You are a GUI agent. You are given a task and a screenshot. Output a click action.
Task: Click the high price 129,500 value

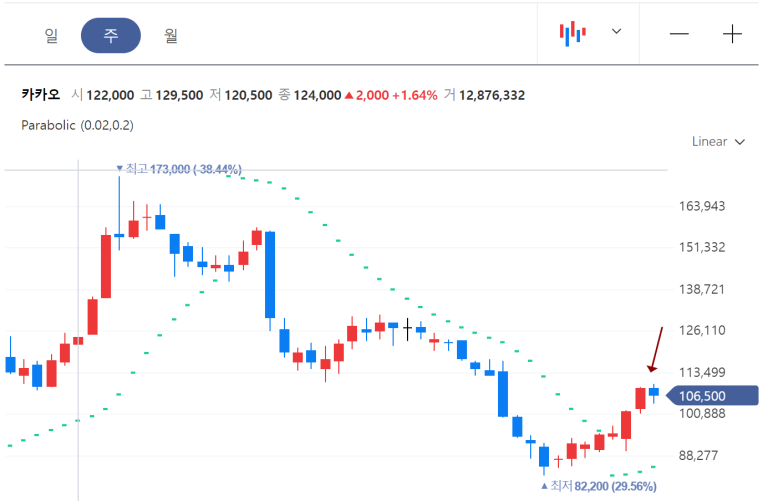179,95
